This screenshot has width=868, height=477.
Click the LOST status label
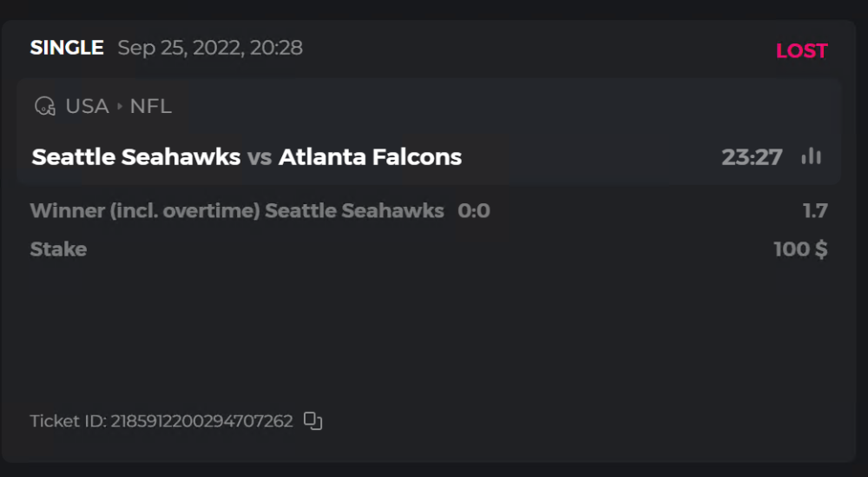tap(801, 51)
